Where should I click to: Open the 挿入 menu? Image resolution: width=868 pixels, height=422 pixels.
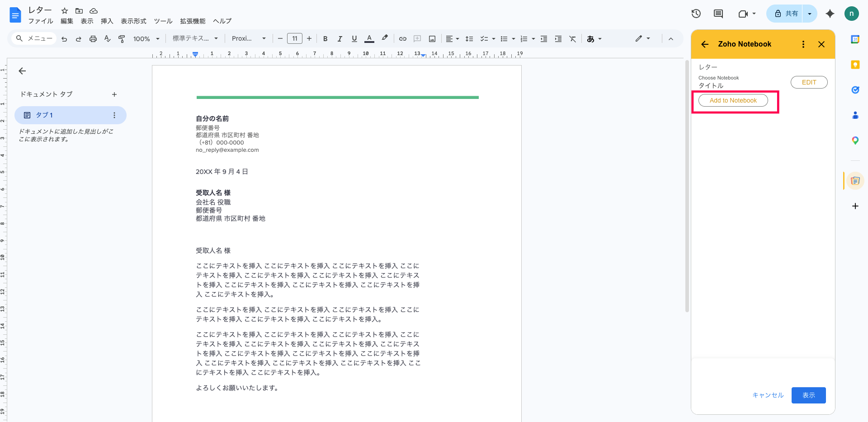(107, 21)
